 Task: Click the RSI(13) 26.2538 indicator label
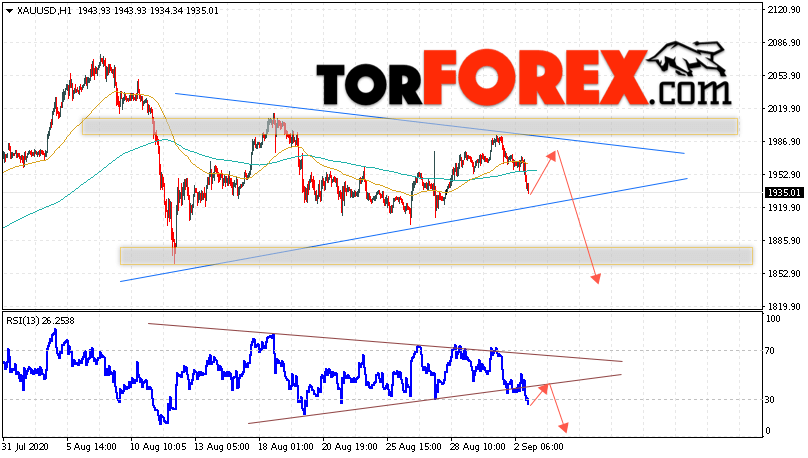(40, 321)
